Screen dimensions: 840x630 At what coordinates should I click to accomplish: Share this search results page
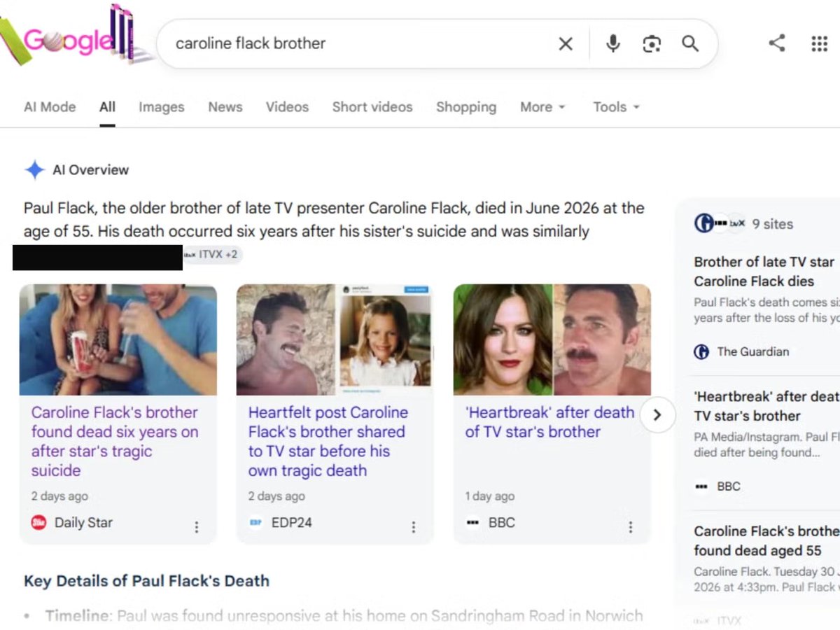click(x=777, y=43)
